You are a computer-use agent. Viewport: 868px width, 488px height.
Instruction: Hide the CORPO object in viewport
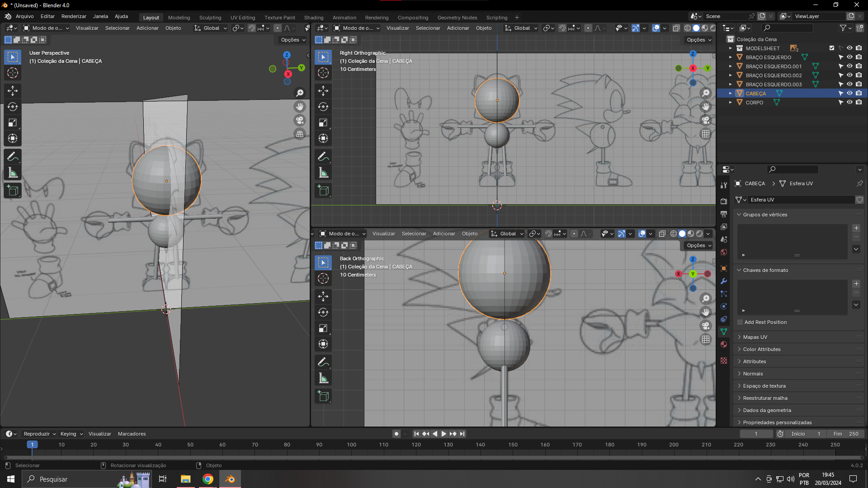[x=849, y=102]
